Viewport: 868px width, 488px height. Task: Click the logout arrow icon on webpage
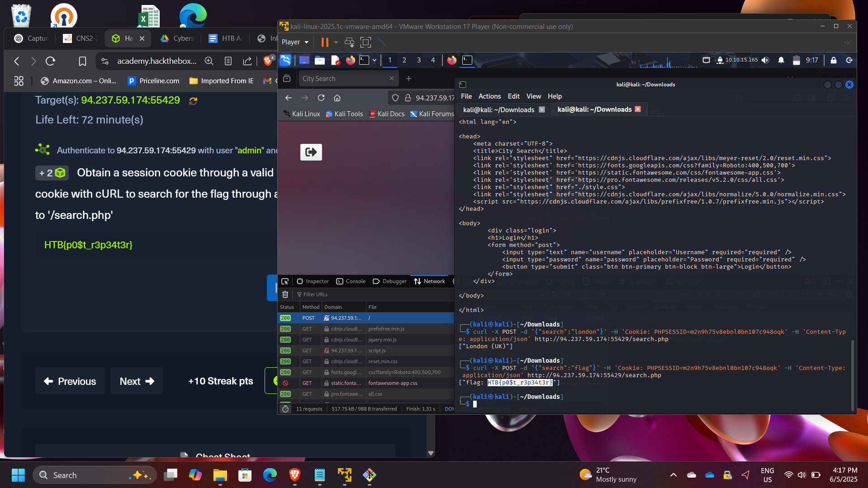click(x=311, y=152)
